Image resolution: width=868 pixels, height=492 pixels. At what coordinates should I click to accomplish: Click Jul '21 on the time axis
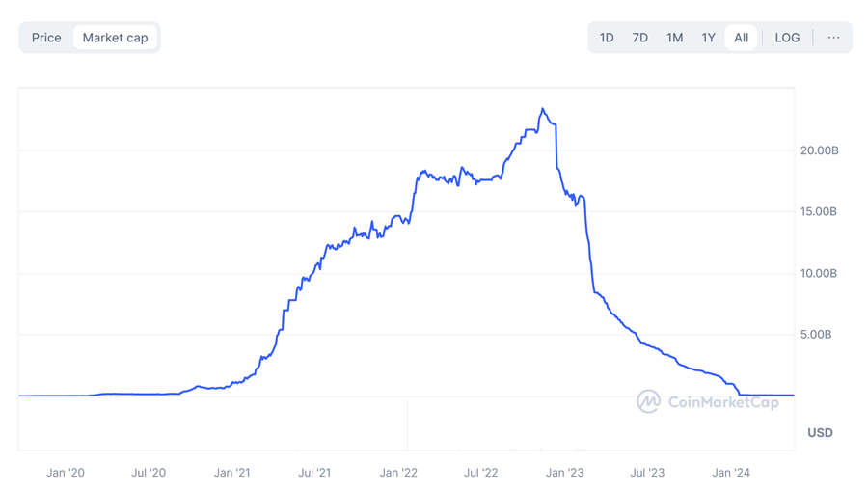[314, 473]
